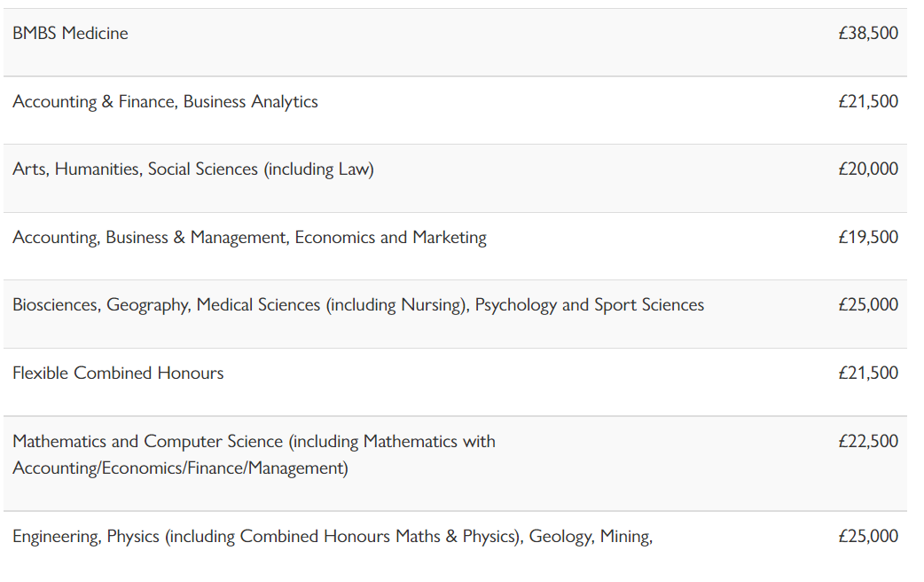Click the Engineering, Physics row text
Image resolution: width=924 pixels, height=582 pixels.
(x=86, y=537)
